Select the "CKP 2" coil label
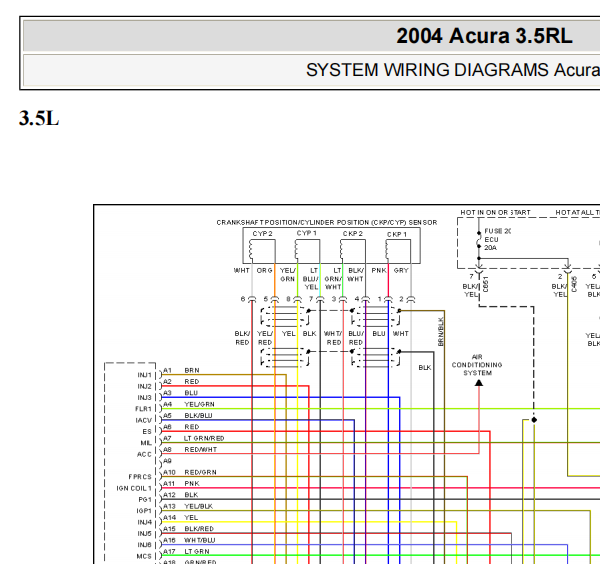The image size is (600, 564). [352, 233]
